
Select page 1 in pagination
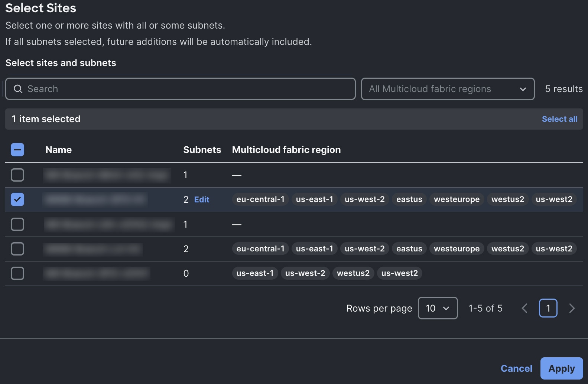548,308
